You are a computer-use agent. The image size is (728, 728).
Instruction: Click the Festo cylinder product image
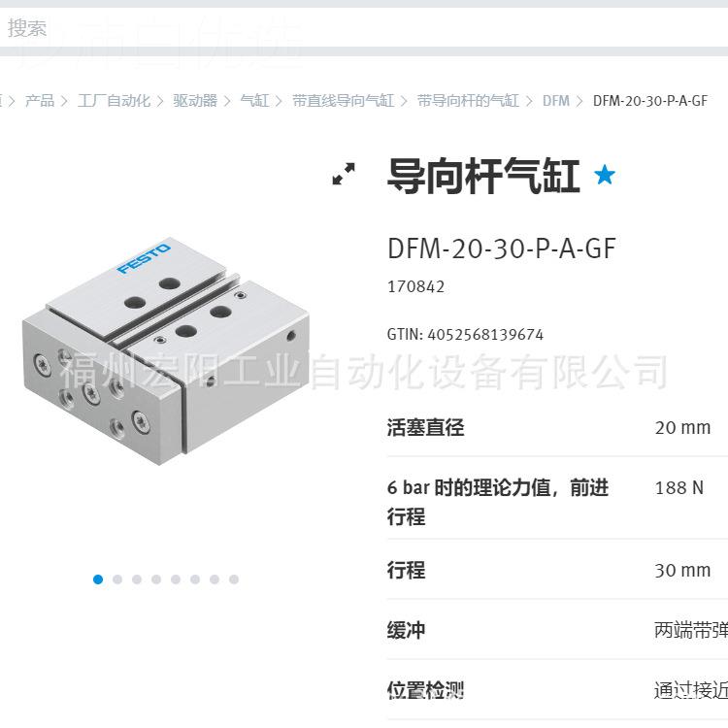coord(166,350)
